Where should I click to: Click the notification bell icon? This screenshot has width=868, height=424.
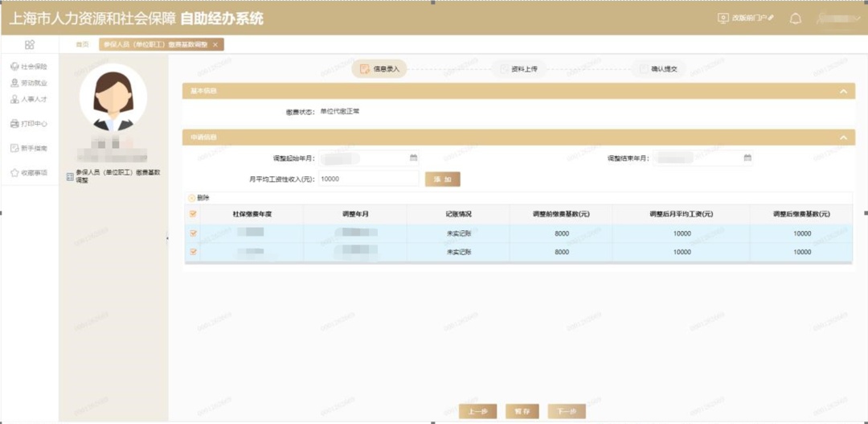pyautogui.click(x=796, y=19)
